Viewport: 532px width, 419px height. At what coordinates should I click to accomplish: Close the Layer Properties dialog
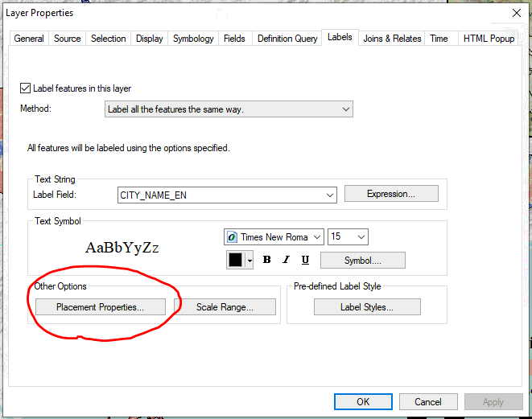click(x=517, y=13)
